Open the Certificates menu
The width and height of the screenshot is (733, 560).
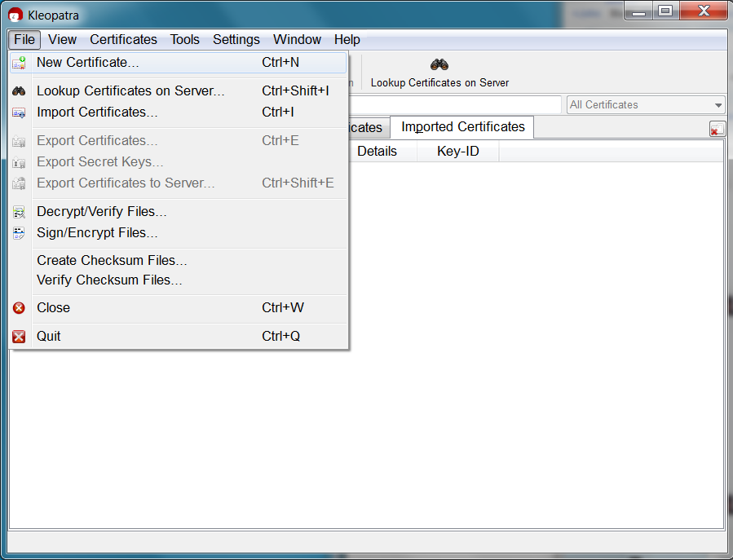123,40
